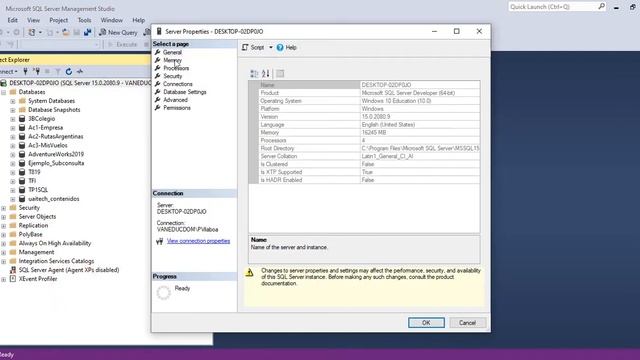Click the New Query toolbar button

pos(118,32)
